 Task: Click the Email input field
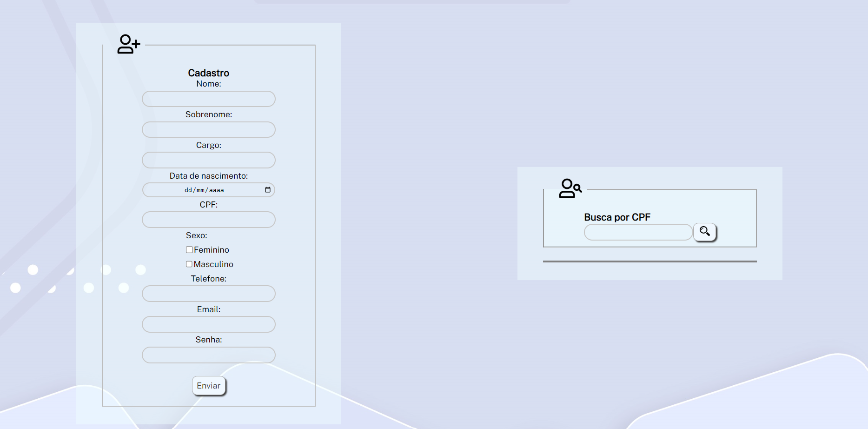[208, 324]
